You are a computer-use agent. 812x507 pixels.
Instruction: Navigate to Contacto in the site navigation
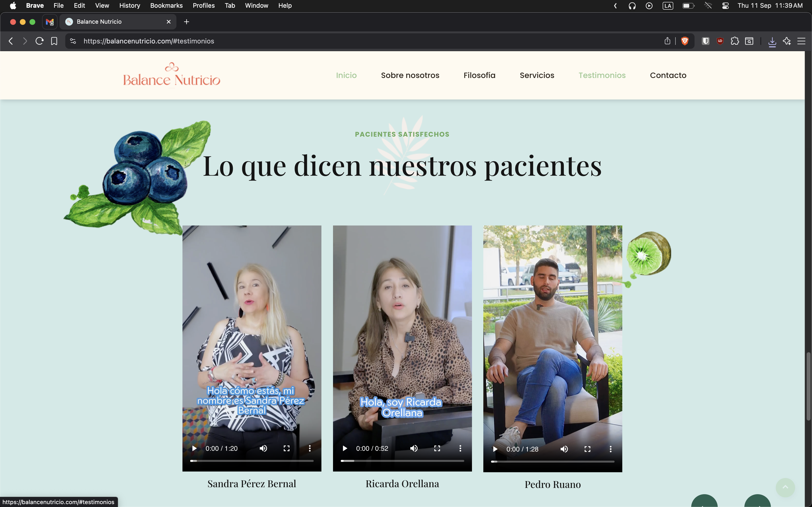coord(668,75)
